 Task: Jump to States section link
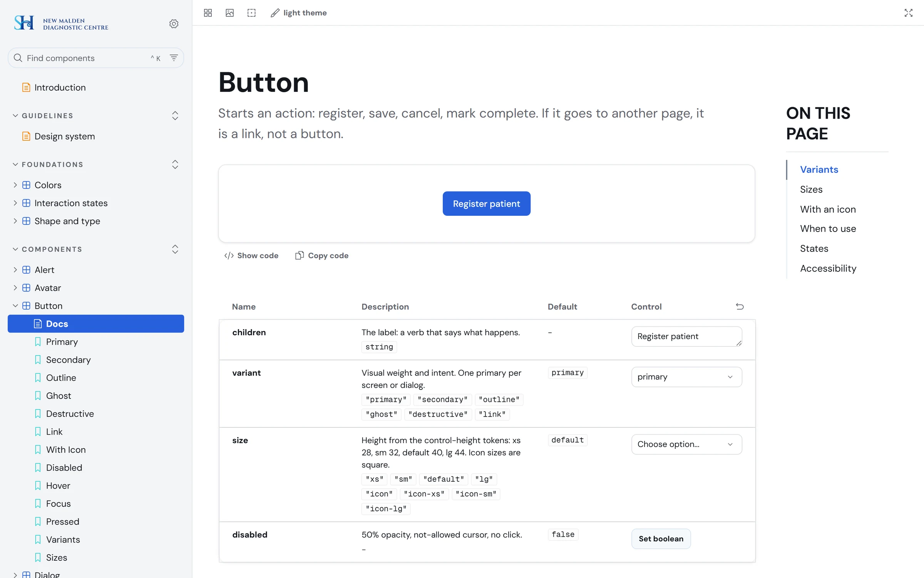pos(814,249)
